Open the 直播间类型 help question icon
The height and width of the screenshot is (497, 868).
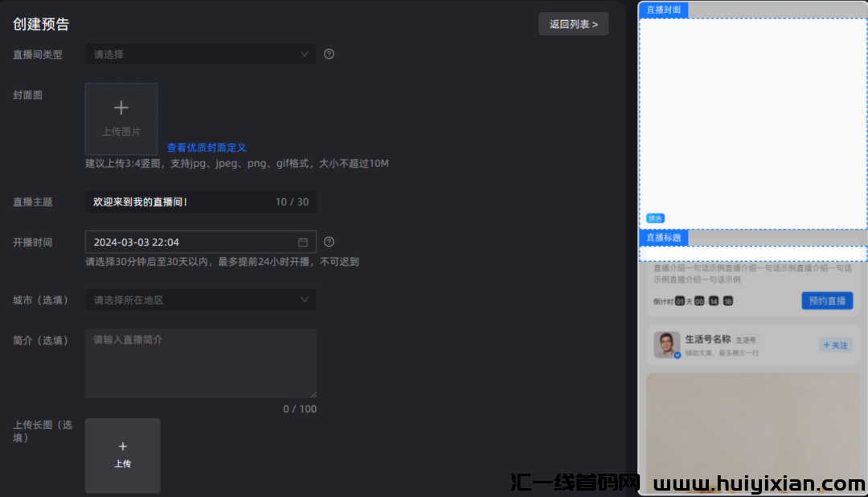coord(329,54)
